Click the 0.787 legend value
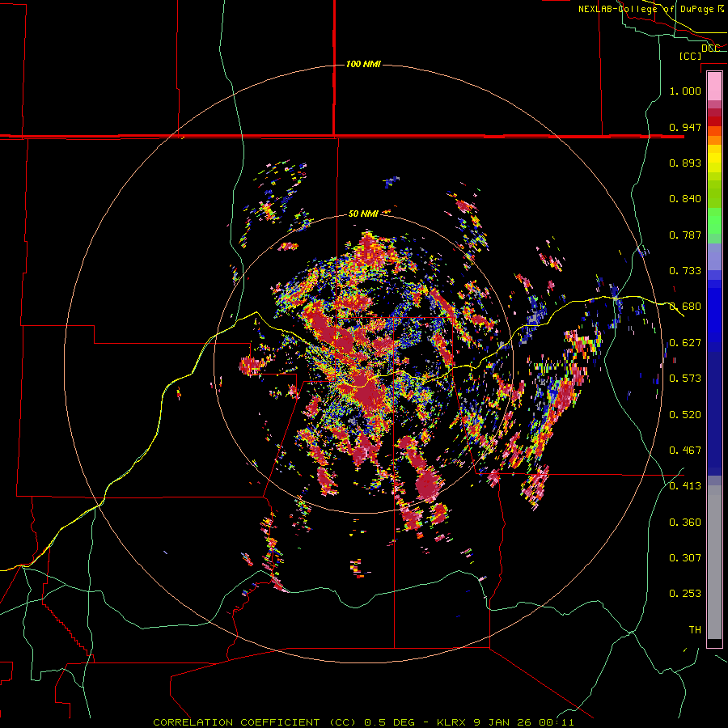728x728 pixels. [x=685, y=235]
